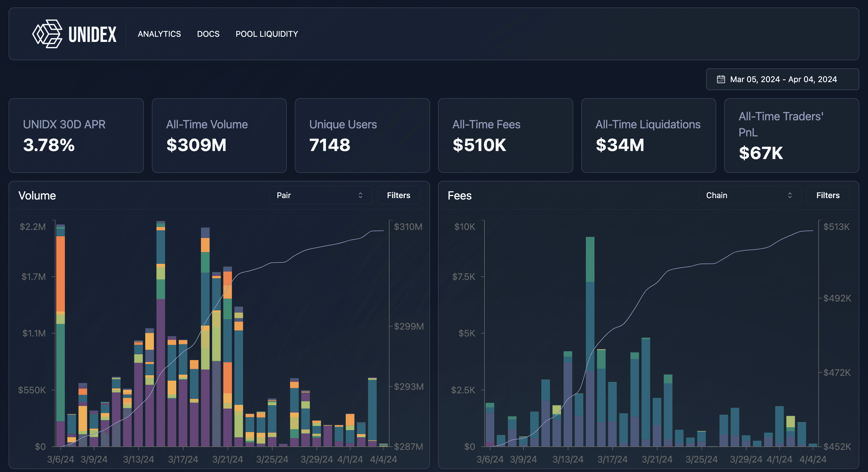Click the 3/13/24 date under Volume chart
This screenshot has height=472, width=868.
138,459
